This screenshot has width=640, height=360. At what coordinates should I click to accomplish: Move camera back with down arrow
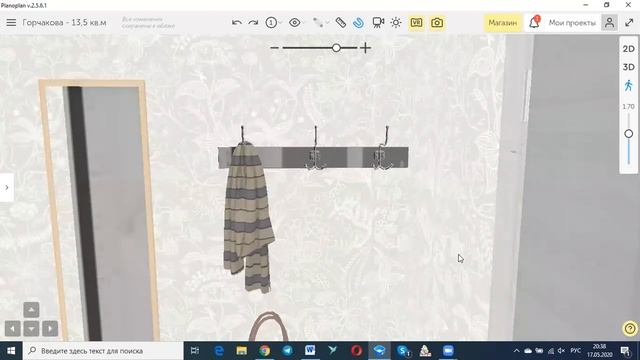tap(31, 329)
